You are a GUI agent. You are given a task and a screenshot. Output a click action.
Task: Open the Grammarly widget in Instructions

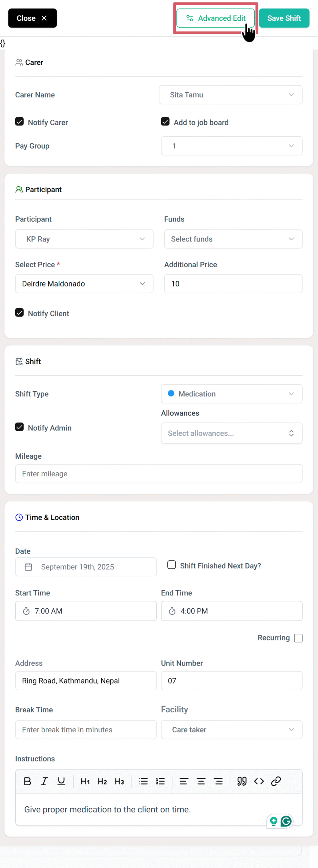[x=286, y=821]
